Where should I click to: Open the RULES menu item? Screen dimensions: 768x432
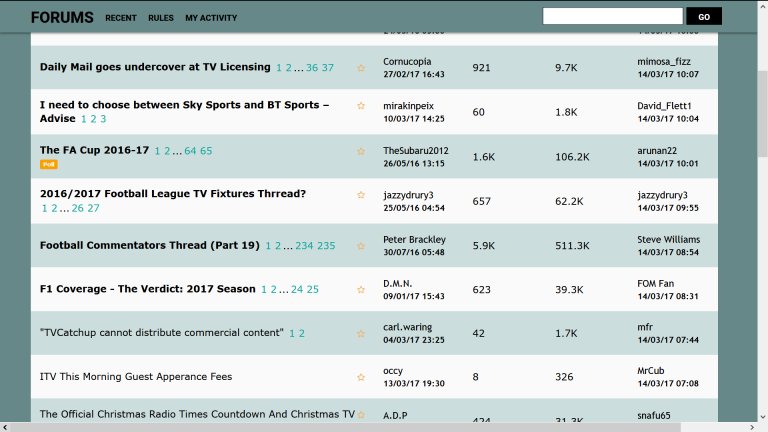click(x=161, y=18)
